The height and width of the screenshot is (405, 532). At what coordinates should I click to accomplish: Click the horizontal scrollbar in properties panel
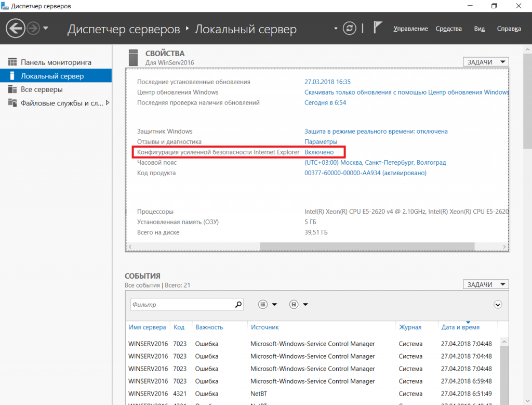367,246
